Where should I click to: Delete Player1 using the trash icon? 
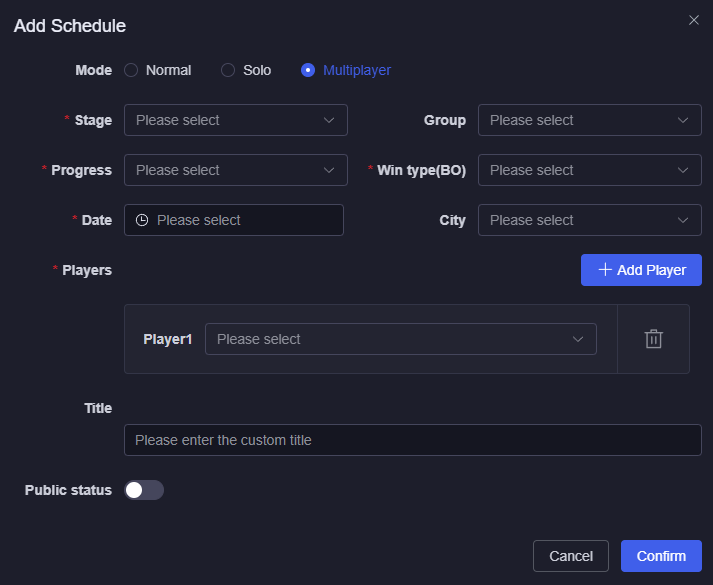click(x=653, y=339)
